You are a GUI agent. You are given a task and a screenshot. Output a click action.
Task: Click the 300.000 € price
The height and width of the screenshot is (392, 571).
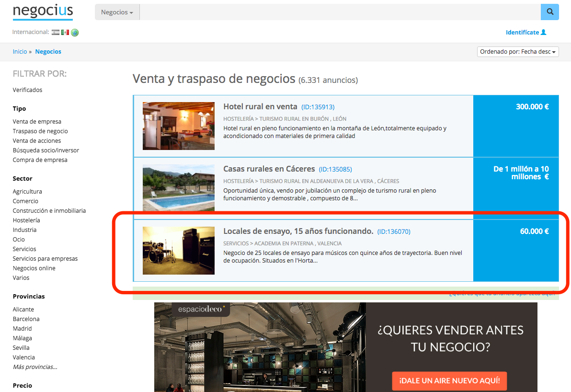point(532,107)
